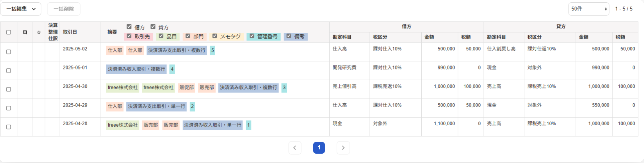Click the 仕入部 tag in 2025-04-29 row
This screenshot has width=644, height=163.
115,107
